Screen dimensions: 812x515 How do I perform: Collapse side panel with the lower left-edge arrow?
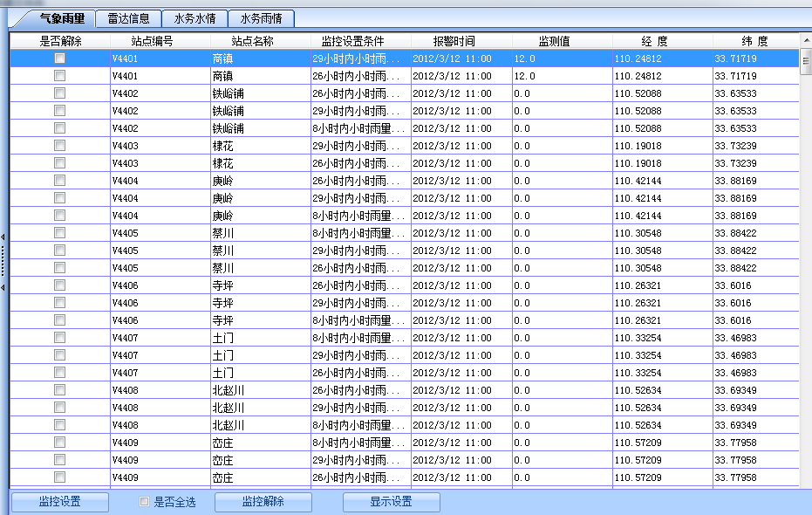(3, 282)
